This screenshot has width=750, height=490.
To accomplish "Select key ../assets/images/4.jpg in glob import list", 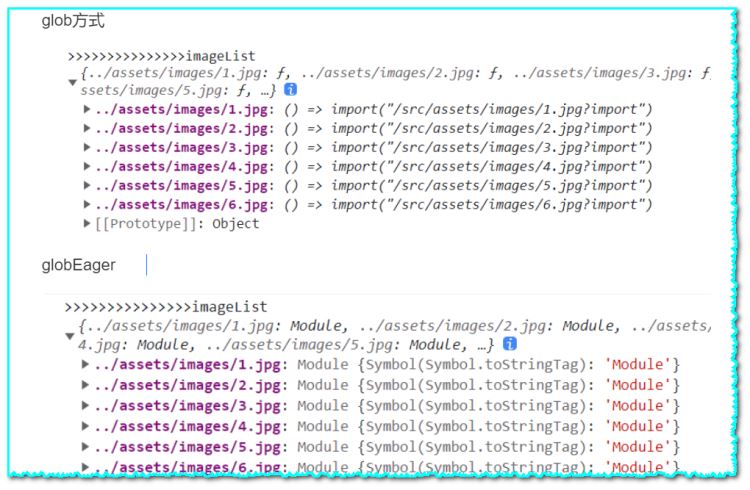I will tap(182, 167).
